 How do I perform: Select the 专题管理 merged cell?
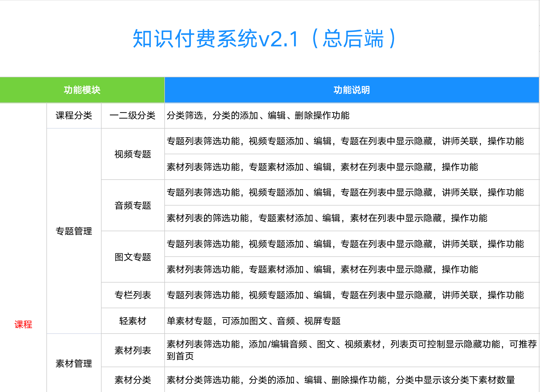click(74, 231)
